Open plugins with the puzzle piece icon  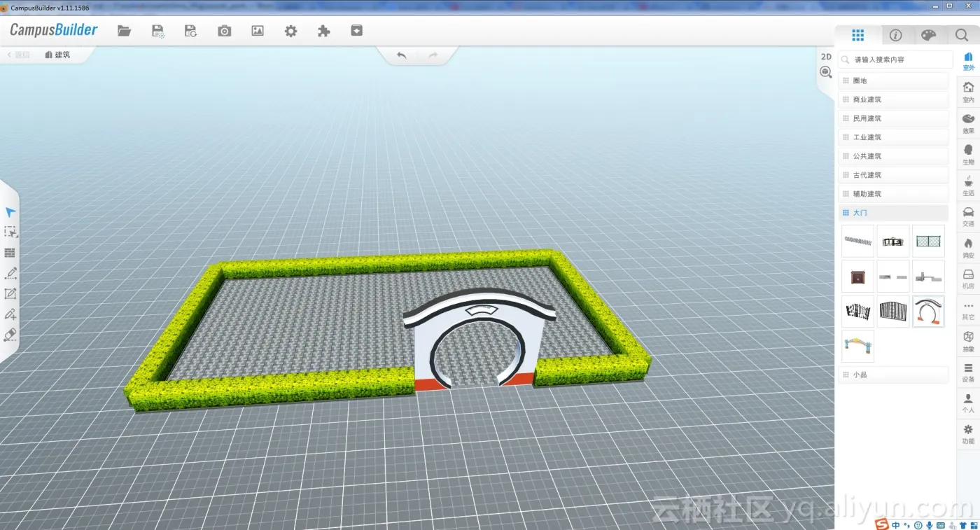(323, 31)
